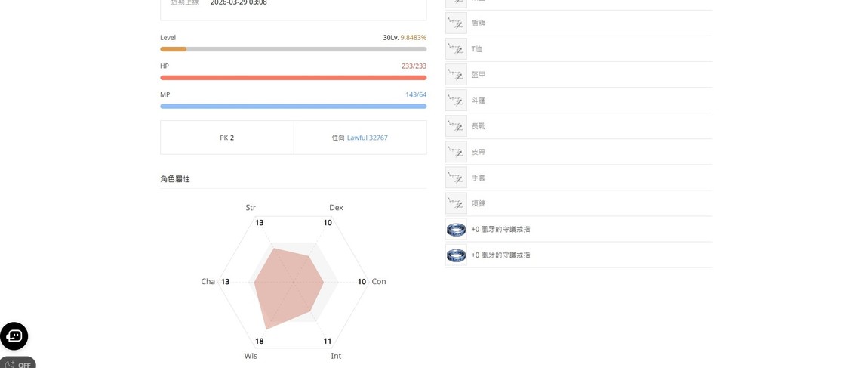Click the 角色屬性 section heading
Screen dimensions: 868x368
[x=175, y=179]
